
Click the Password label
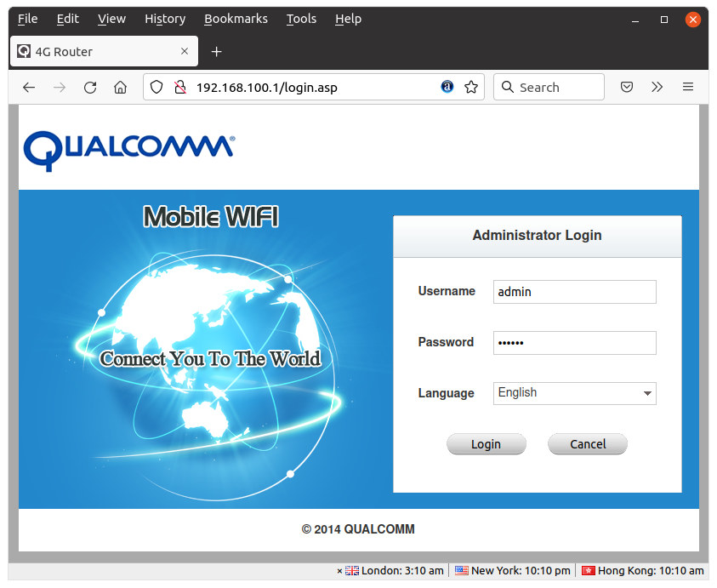pos(446,342)
